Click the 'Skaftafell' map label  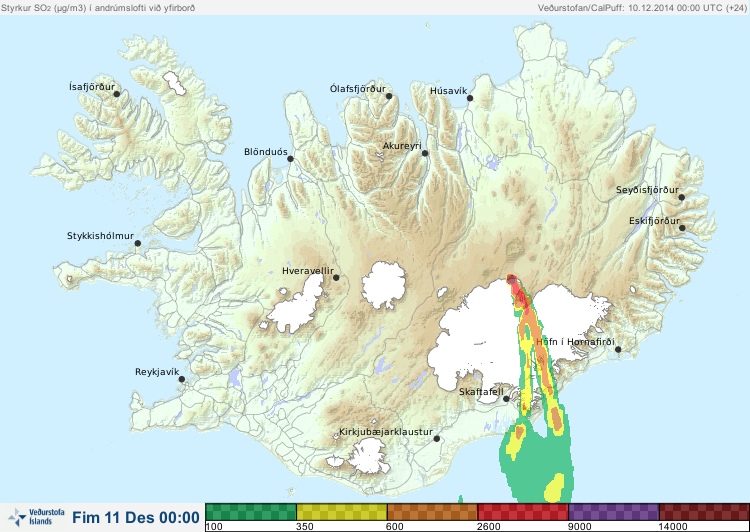(481, 392)
